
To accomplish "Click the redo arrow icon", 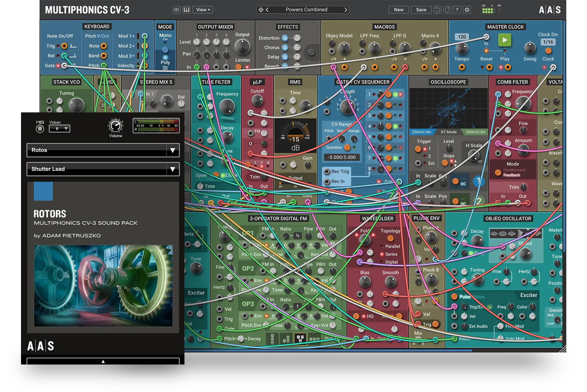I will click(447, 10).
